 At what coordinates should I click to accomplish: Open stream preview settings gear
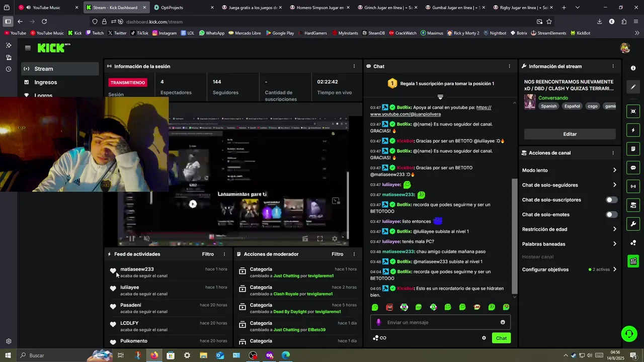tap(335, 239)
